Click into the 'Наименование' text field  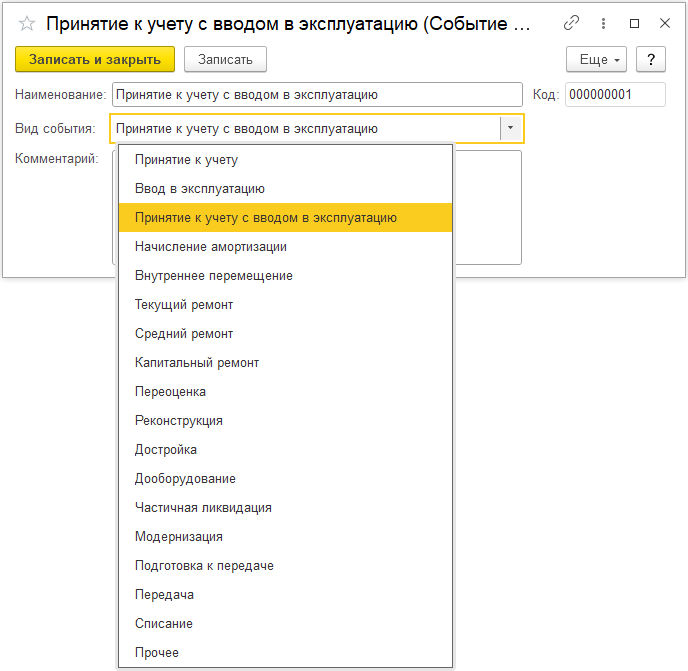click(x=316, y=95)
